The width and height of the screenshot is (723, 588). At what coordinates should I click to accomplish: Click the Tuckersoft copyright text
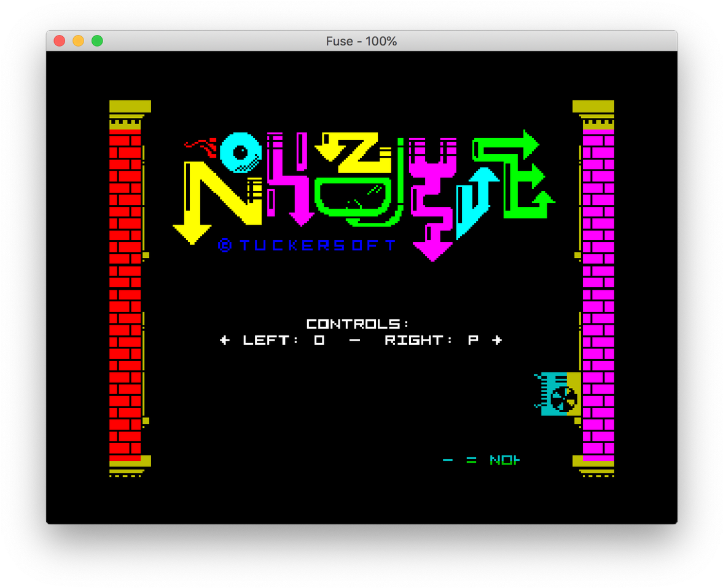click(308, 246)
